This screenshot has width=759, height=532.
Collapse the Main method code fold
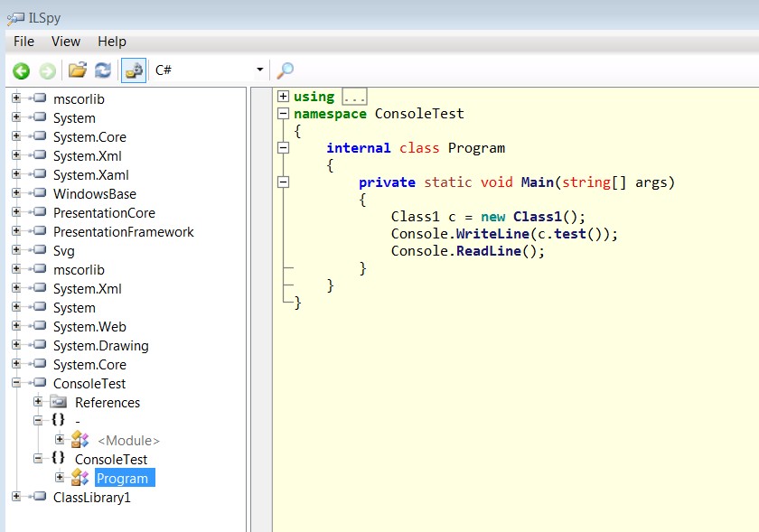pos(284,182)
